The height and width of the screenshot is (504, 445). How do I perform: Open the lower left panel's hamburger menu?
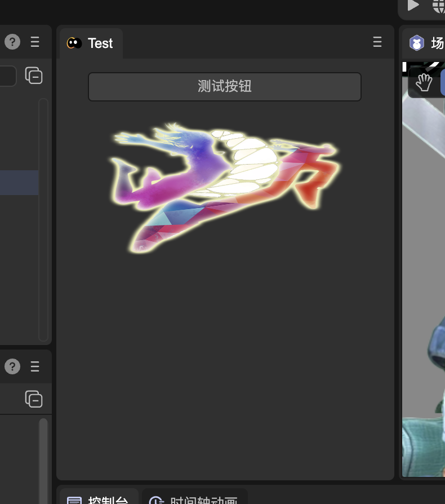[x=35, y=367]
